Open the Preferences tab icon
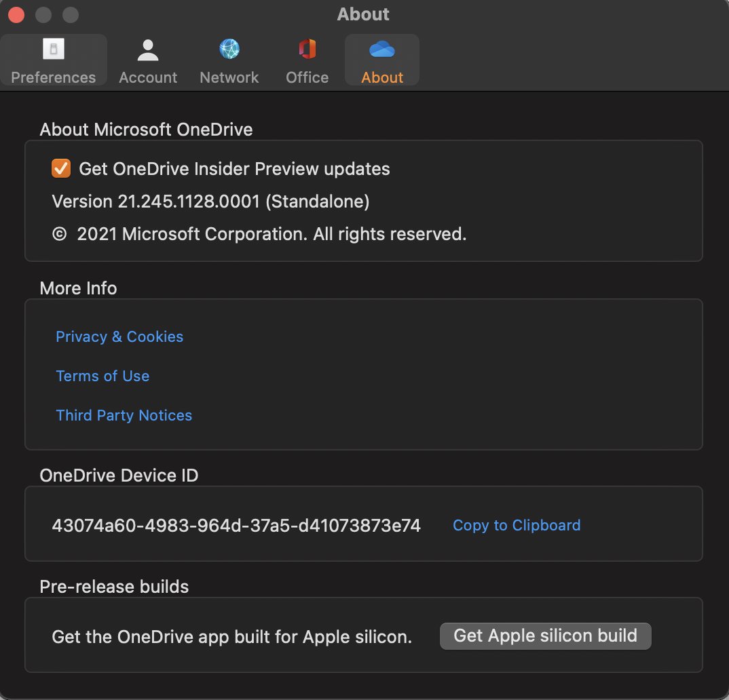The height and width of the screenshot is (700, 729). point(54,50)
